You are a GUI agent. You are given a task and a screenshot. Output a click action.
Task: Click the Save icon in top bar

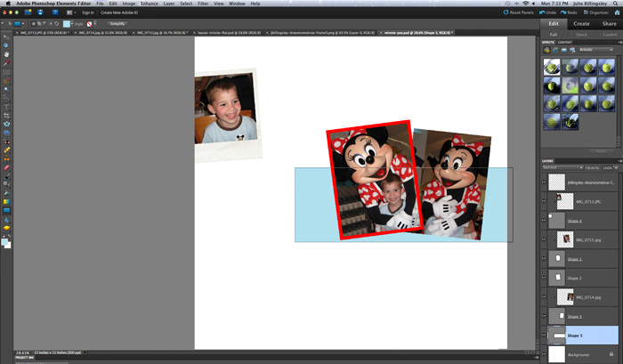[x=40, y=12]
